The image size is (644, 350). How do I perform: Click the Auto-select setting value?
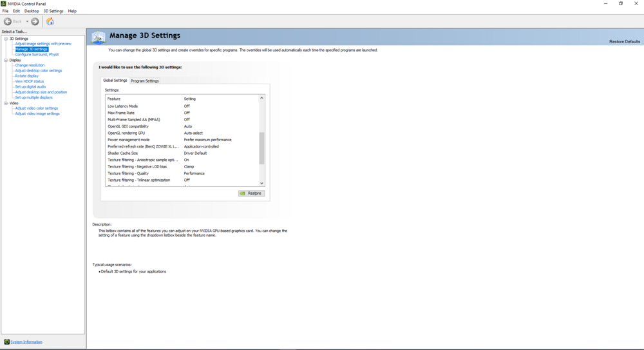(x=193, y=133)
